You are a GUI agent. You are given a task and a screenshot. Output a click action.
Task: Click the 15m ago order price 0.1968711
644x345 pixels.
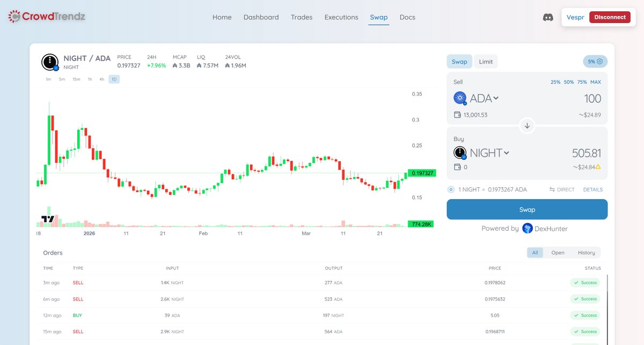tap(495, 332)
